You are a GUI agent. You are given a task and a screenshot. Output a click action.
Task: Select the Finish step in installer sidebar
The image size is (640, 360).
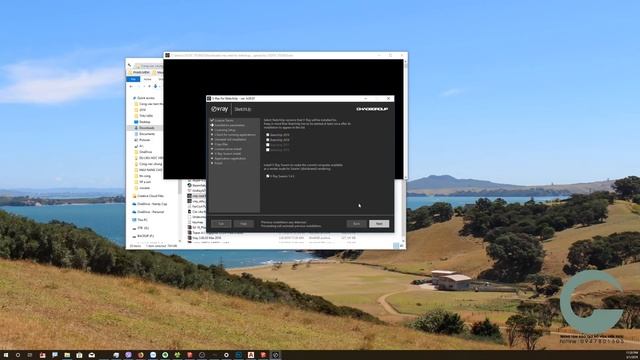[x=218, y=163]
